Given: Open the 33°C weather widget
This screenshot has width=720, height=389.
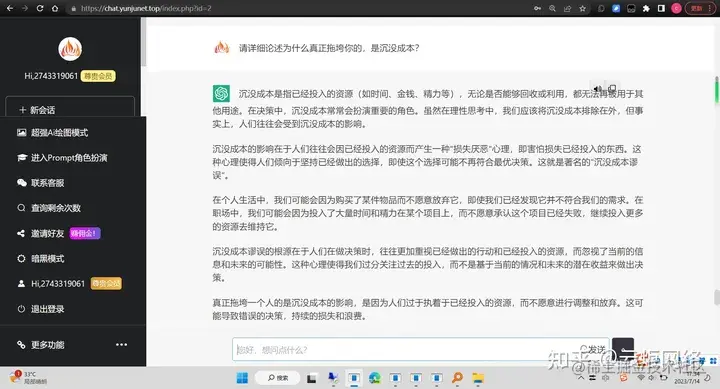Looking at the screenshot, I should 28,378.
